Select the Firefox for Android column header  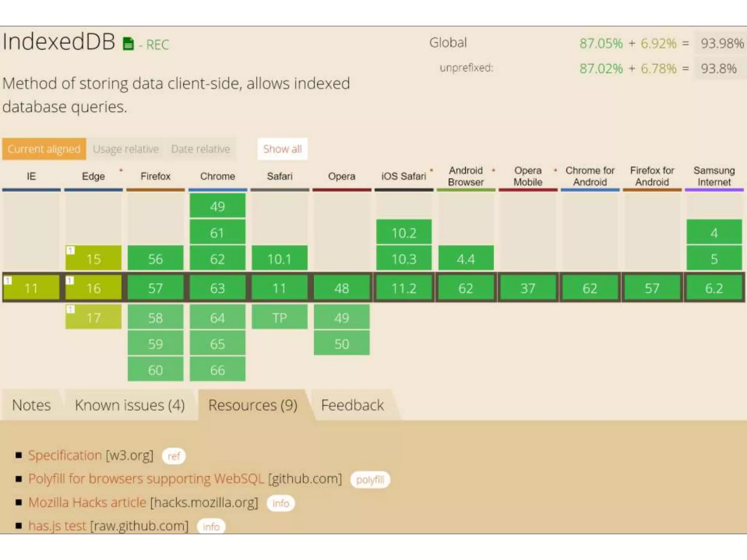[652, 176]
